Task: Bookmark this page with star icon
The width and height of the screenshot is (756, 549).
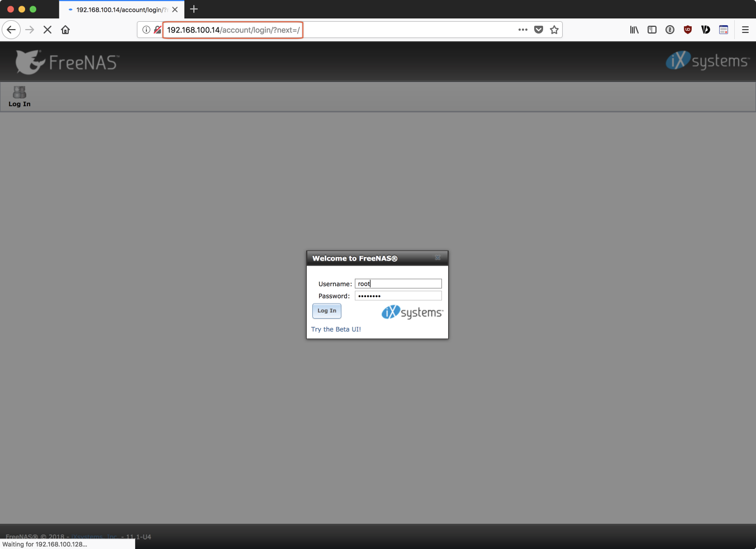Action: (x=554, y=30)
